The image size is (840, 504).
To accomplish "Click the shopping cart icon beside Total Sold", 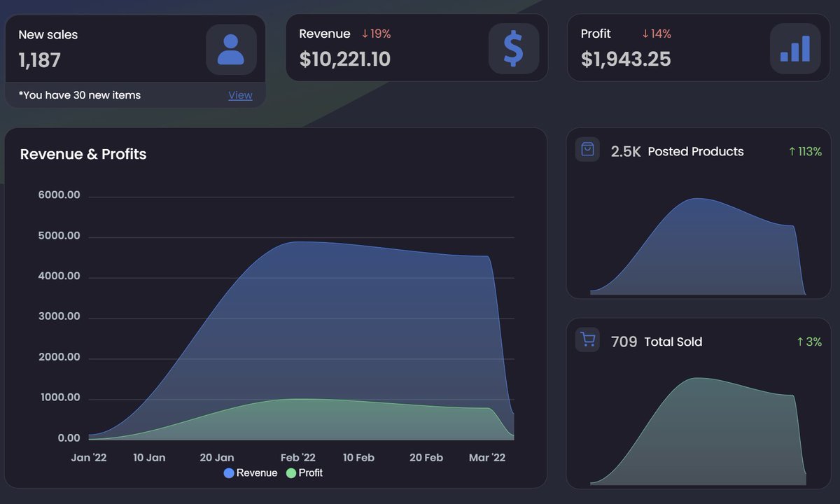I will point(587,339).
